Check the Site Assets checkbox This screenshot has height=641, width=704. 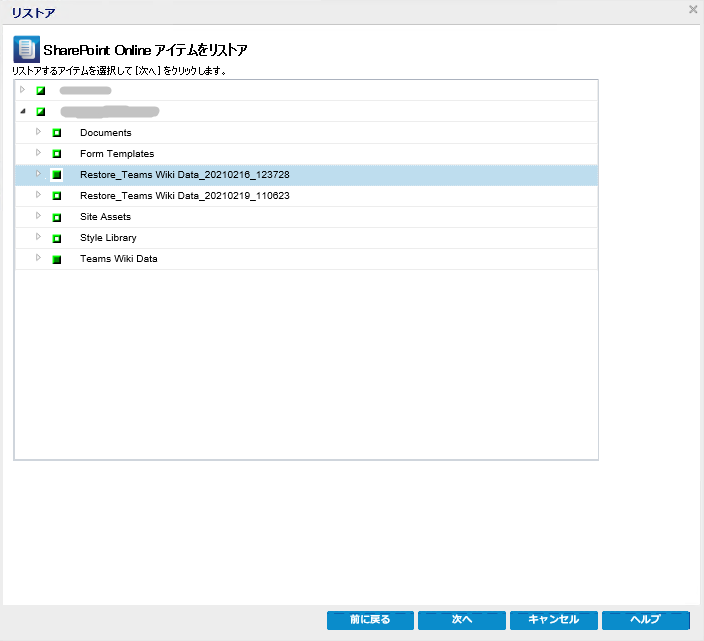(x=57, y=218)
